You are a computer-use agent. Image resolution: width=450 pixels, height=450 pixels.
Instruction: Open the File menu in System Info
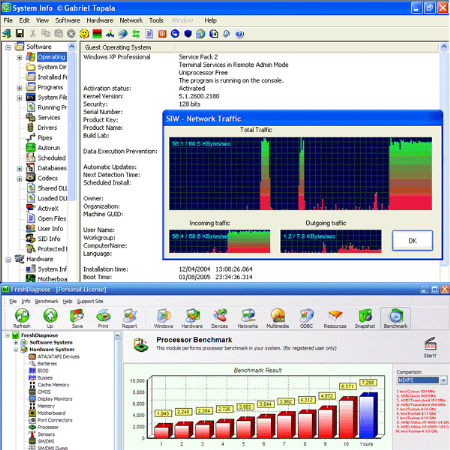point(8,20)
